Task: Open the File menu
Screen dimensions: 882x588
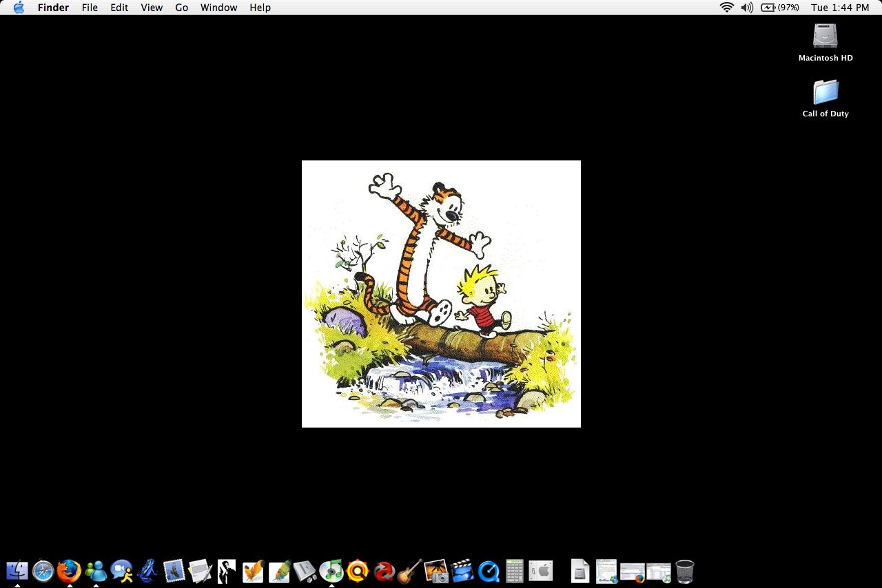Action: 90,8
